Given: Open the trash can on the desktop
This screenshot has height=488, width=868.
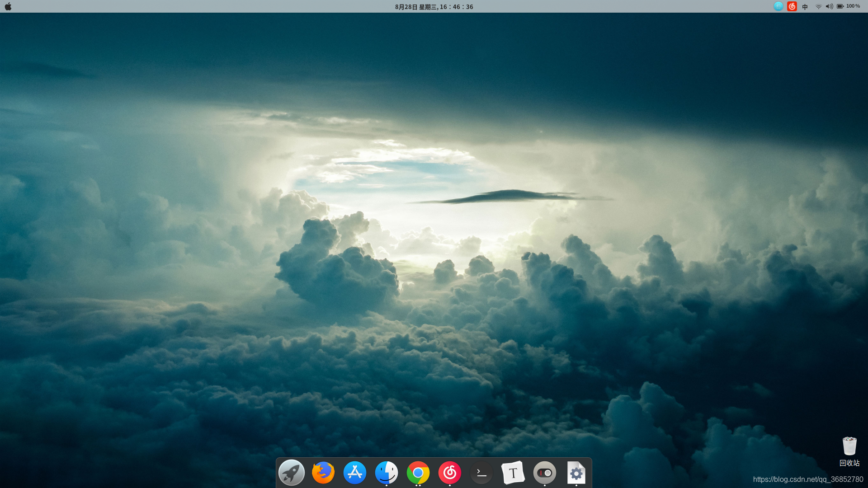Looking at the screenshot, I should (x=849, y=446).
